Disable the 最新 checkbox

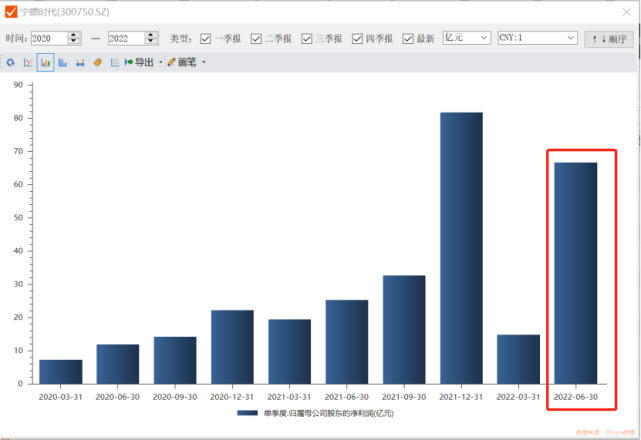click(408, 38)
